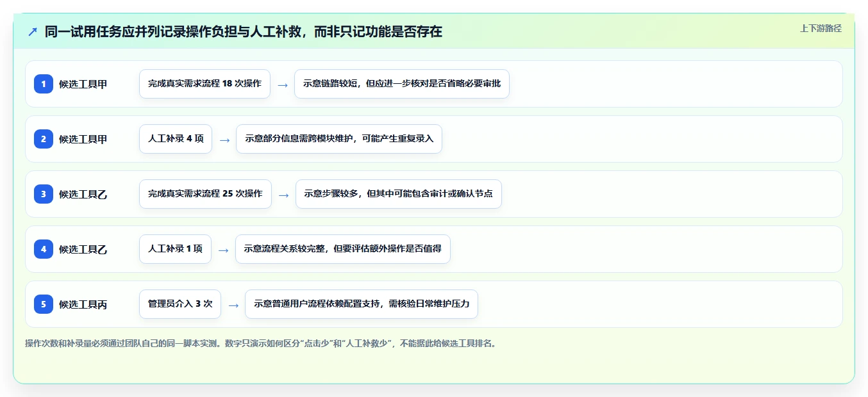Click the 人工补录 1 项 chip
This screenshot has height=397, width=868.
(x=175, y=249)
